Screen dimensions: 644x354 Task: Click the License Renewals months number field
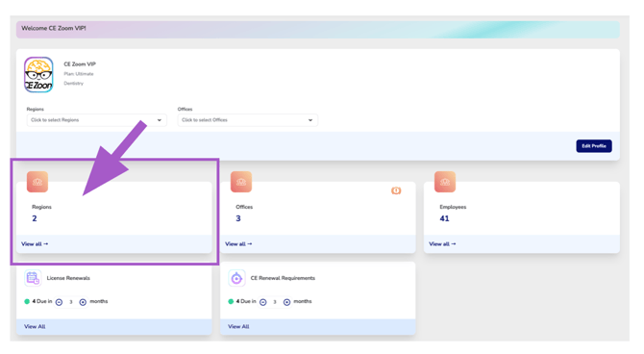click(70, 302)
